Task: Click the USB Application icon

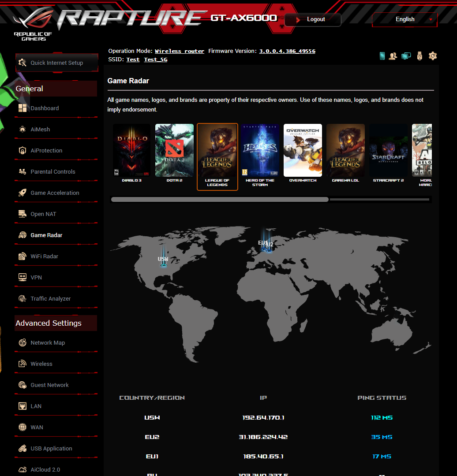Action: point(22,448)
